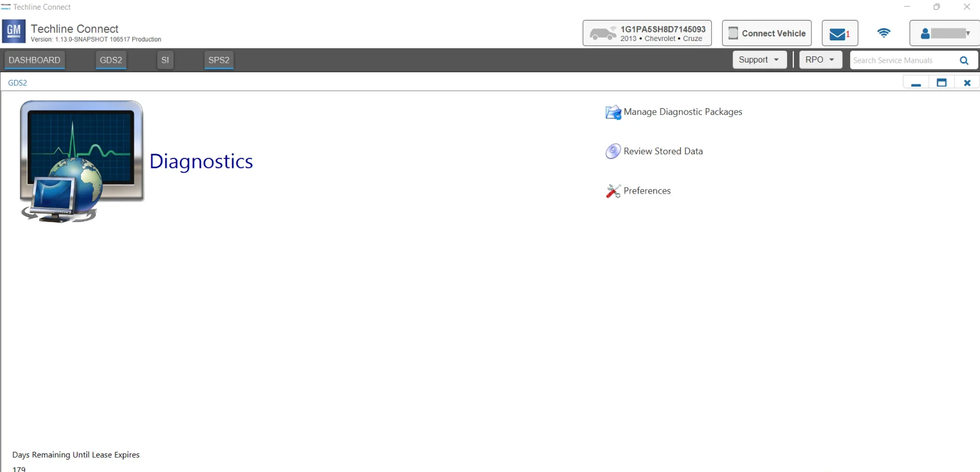The width and height of the screenshot is (980, 472).
Task: Click the vehicle VIN 1G1PA5SH8D7145093 button
Action: [647, 33]
